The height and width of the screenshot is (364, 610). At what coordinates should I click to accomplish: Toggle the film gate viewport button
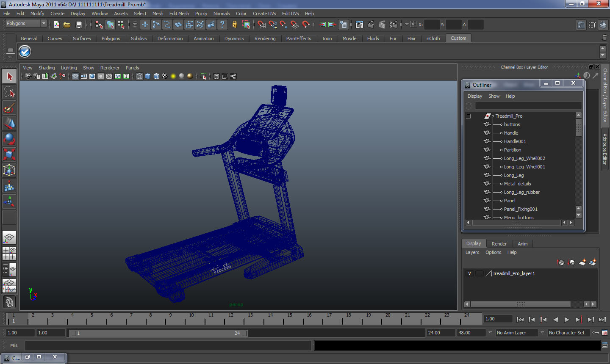[x=83, y=76]
